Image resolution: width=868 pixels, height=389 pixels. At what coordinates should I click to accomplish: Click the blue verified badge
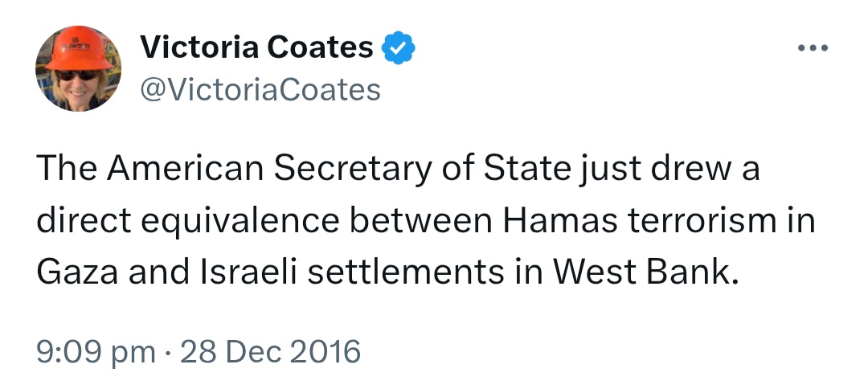(397, 49)
